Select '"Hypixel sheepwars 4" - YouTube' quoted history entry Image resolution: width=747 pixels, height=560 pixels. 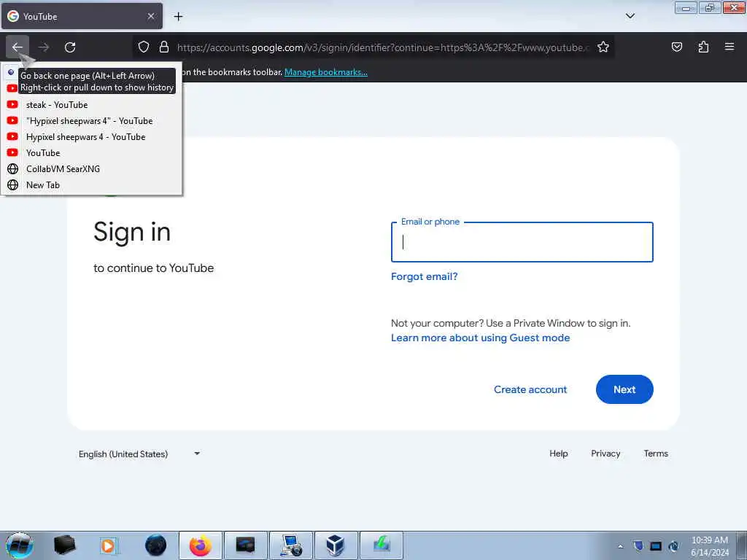(91, 121)
